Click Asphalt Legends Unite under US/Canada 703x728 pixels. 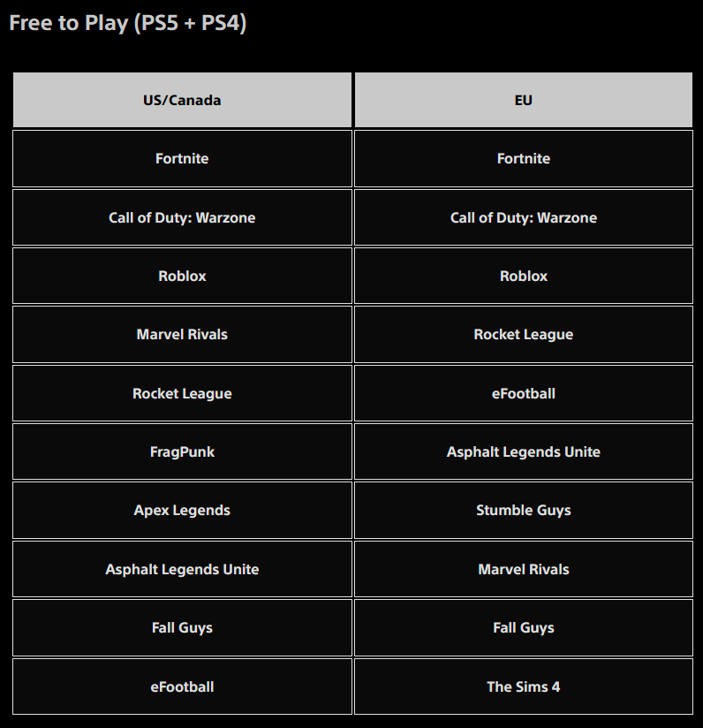182,569
